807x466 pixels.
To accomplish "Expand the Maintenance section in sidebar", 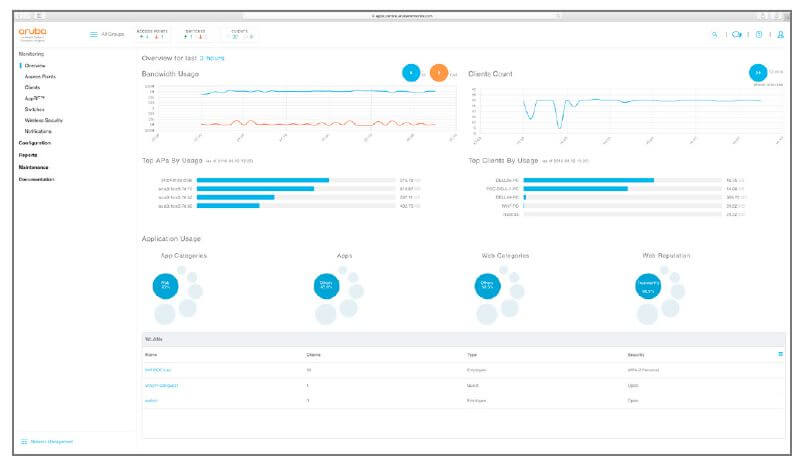I will (x=33, y=167).
